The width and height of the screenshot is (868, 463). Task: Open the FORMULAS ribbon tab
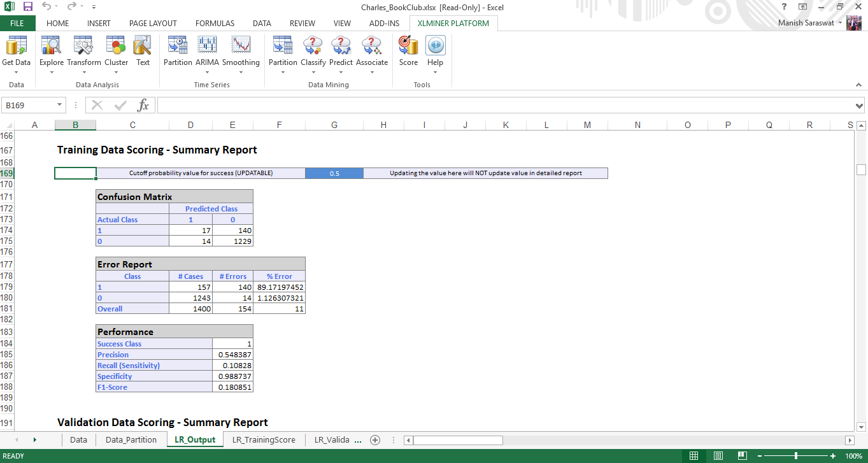(215, 24)
